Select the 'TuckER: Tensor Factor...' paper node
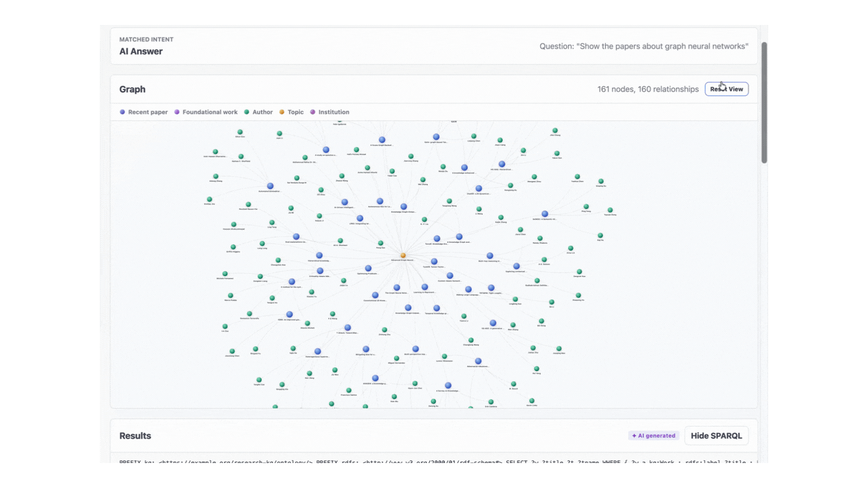This screenshot has width=868, height=488. [434, 261]
